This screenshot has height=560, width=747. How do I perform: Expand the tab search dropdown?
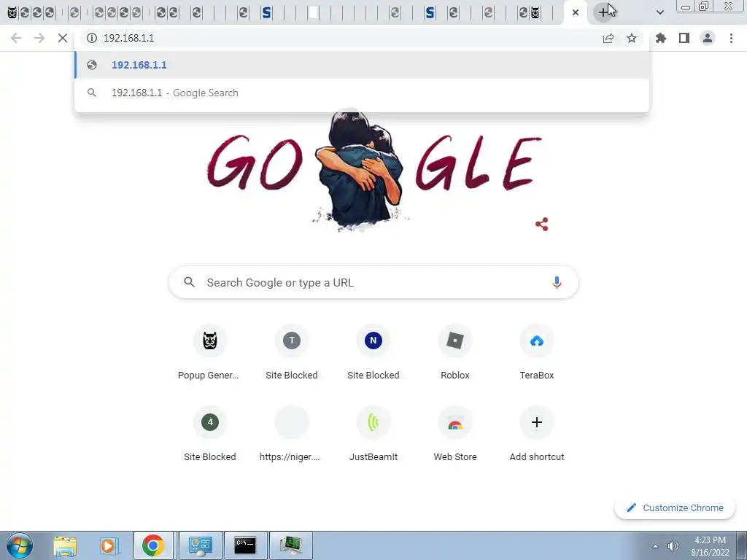[x=659, y=12]
